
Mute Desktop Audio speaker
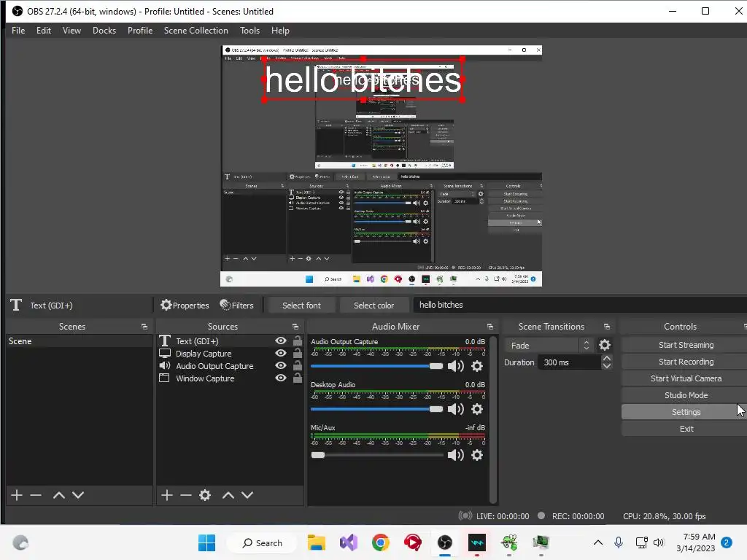pos(456,409)
